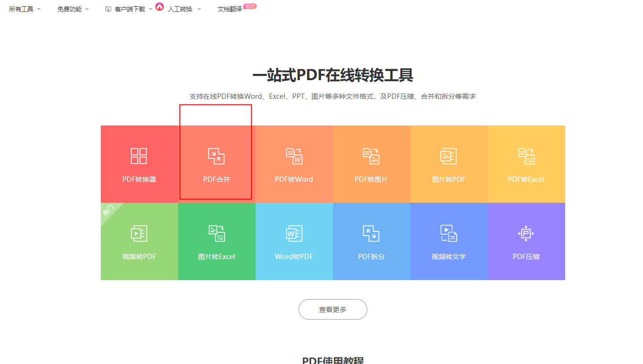Go to 文档翻译 in the top menu

[230, 9]
